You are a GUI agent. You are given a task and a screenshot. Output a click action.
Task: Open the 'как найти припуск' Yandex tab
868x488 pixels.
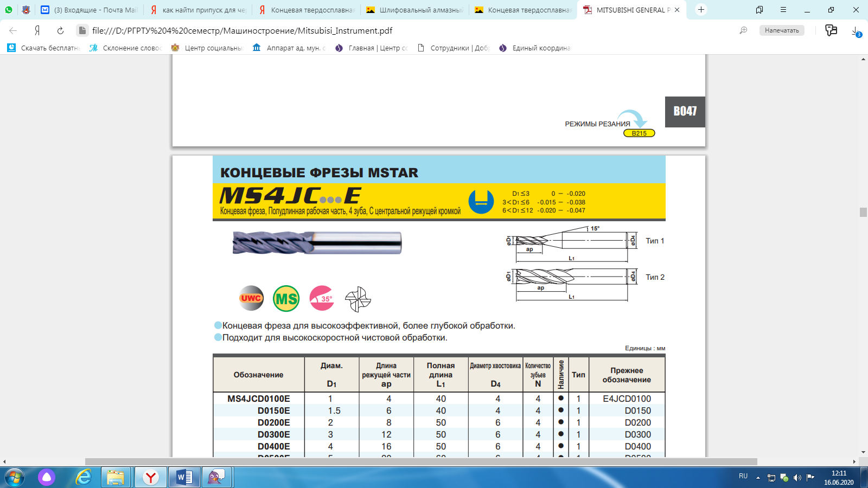coord(198,10)
